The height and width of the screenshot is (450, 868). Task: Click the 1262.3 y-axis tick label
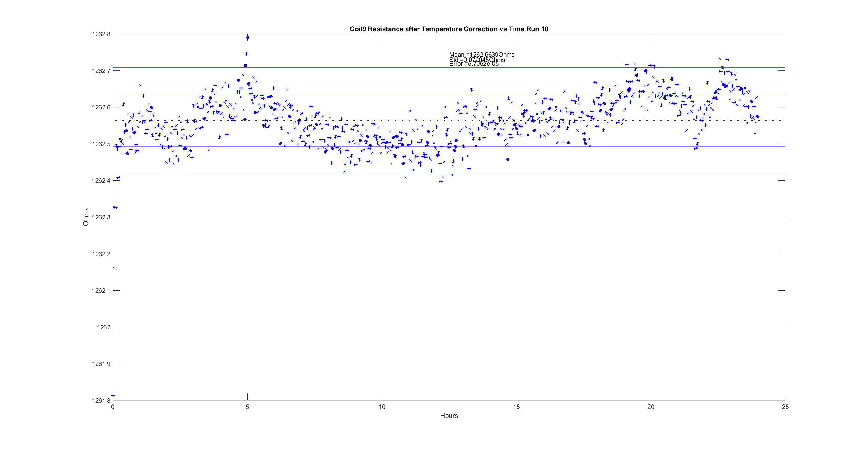coord(101,217)
